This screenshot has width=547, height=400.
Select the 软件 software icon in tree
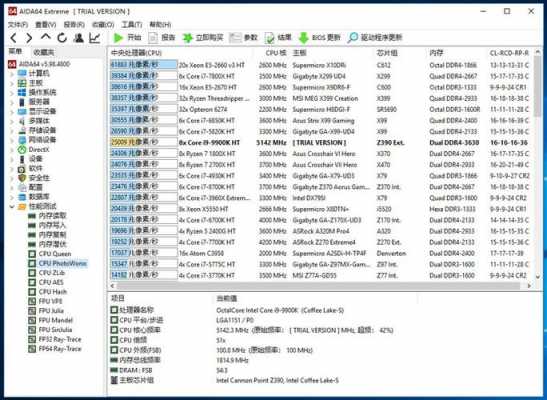tap(22, 168)
